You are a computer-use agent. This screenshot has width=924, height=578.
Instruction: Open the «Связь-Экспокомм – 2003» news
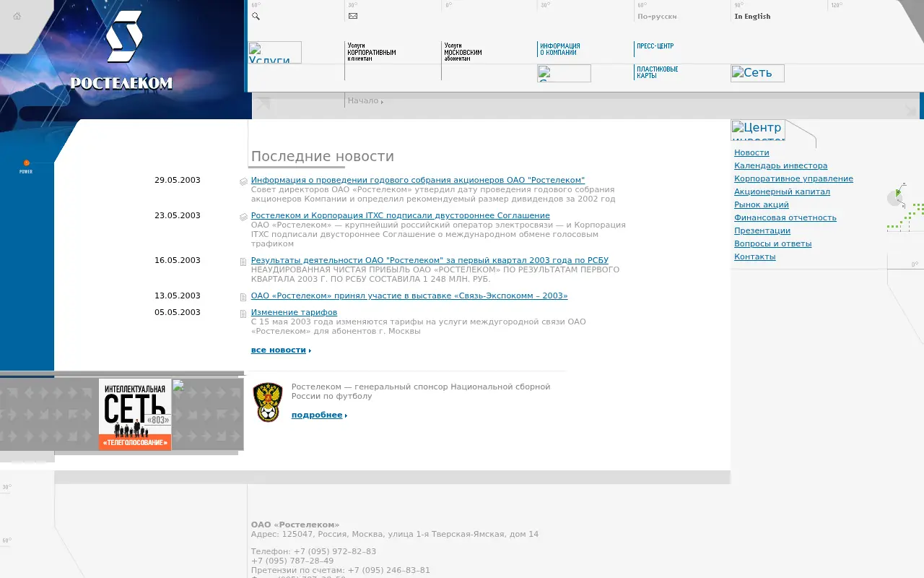(x=409, y=296)
